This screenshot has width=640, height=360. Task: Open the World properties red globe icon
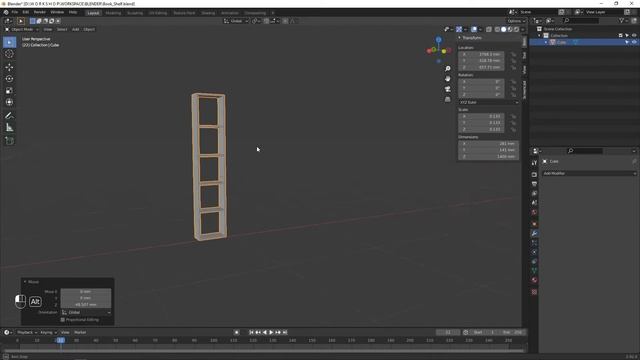coord(534,212)
